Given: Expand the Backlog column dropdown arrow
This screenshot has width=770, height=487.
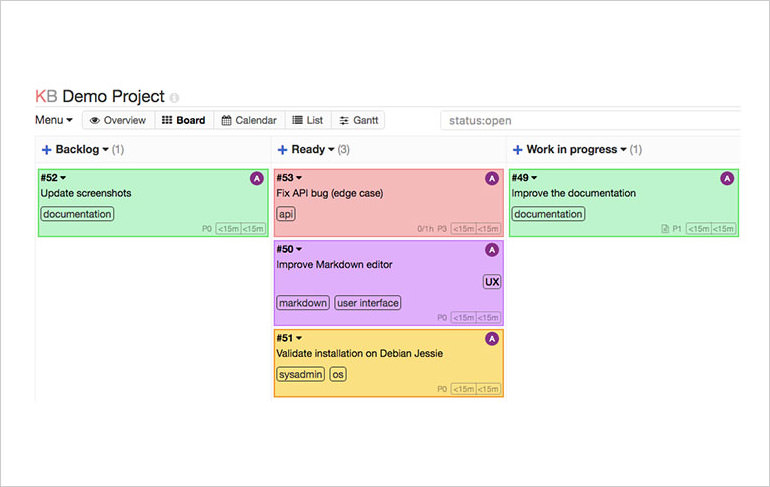Looking at the screenshot, I should point(106,150).
